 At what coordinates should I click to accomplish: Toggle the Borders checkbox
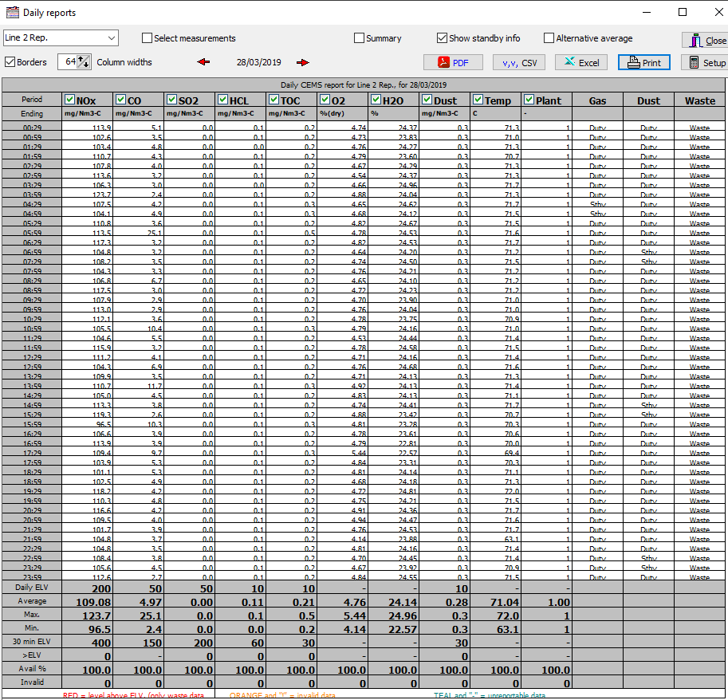tap(10, 62)
